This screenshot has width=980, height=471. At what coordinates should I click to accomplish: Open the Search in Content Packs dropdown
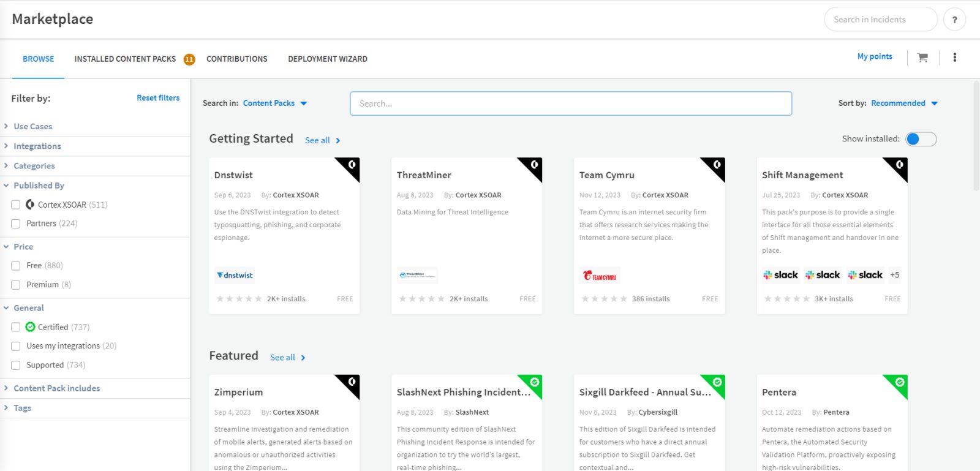click(275, 104)
